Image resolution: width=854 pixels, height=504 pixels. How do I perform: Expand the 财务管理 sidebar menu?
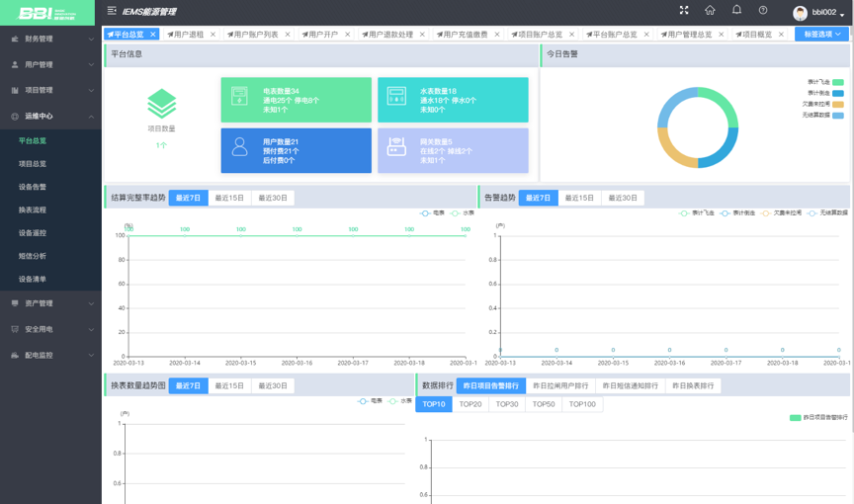click(x=50, y=39)
